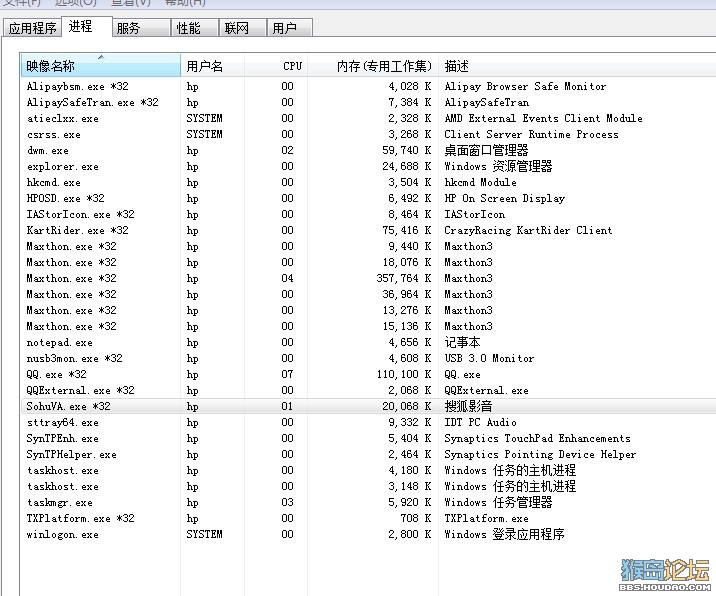Click the atieclxx.exe process
Viewport: 716px width, 596px height.
tap(368, 118)
